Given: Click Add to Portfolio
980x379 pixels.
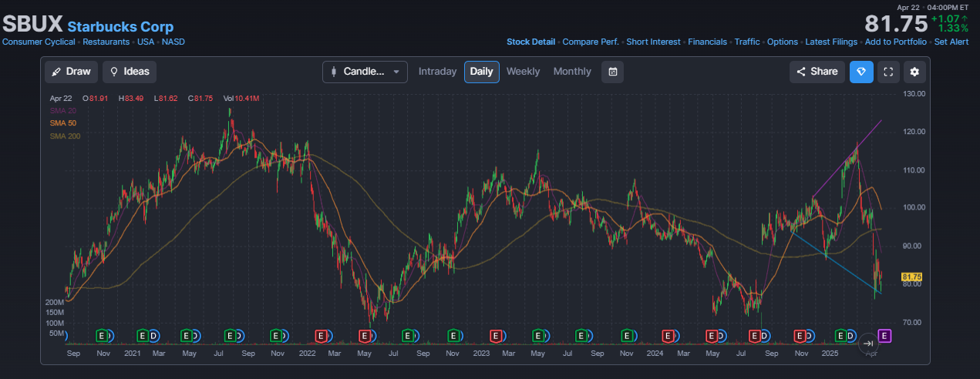Looking at the screenshot, I should [x=896, y=42].
